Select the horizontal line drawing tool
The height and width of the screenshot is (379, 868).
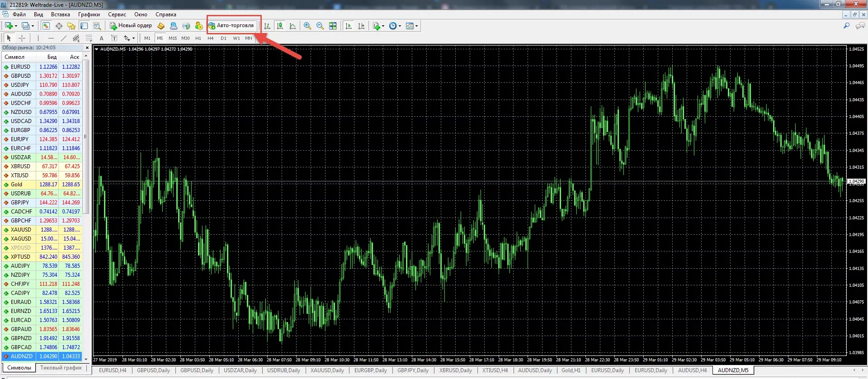(51, 38)
